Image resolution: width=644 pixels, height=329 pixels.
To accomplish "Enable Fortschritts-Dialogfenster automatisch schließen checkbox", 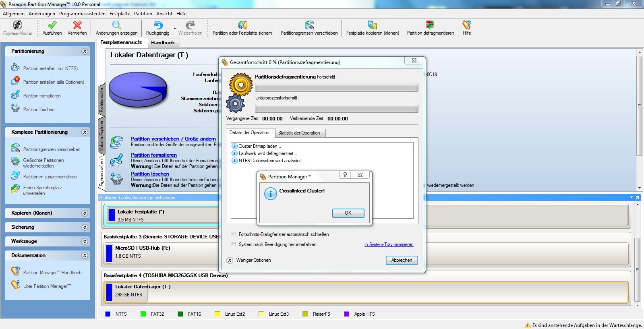I will [233, 234].
